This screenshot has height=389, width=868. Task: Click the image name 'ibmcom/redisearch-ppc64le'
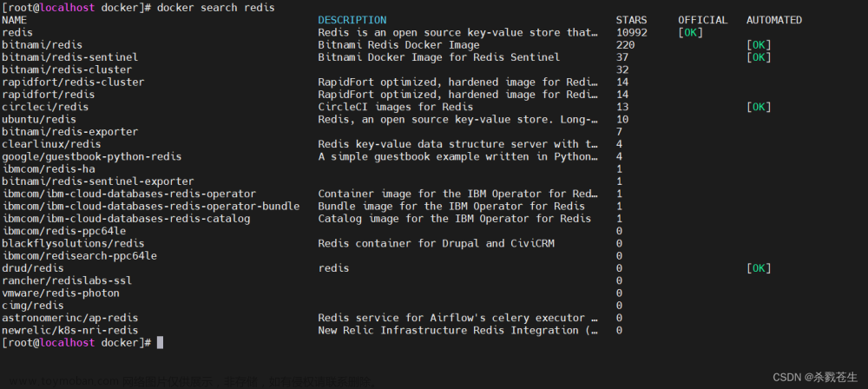point(79,256)
